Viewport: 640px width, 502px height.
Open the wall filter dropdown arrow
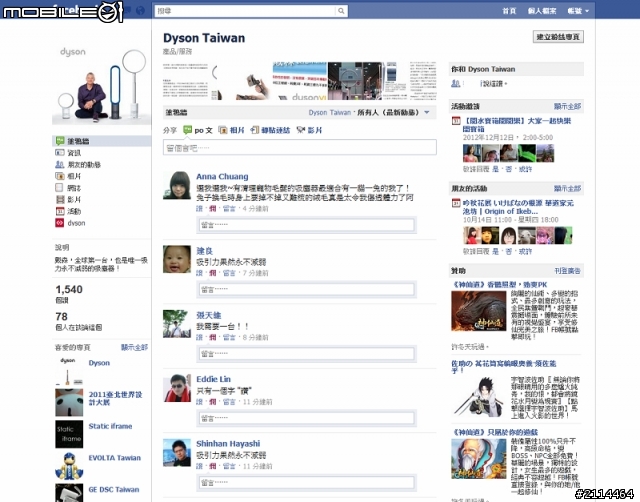pos(427,113)
